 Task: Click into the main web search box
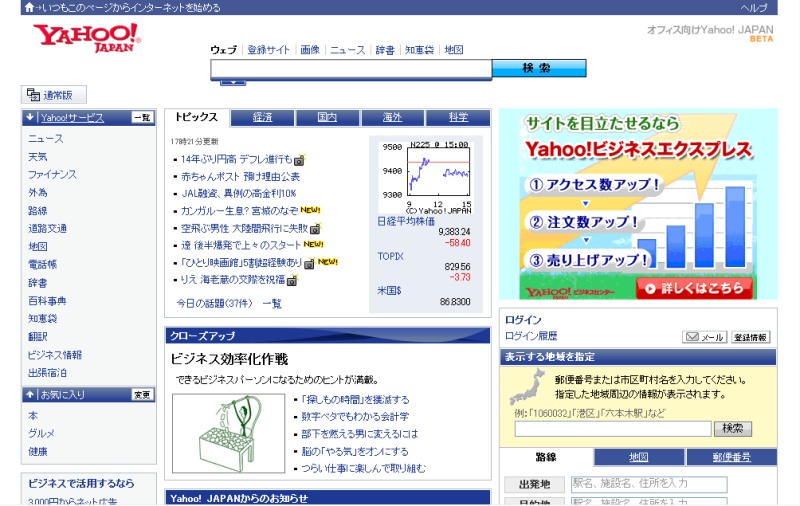coord(351,69)
